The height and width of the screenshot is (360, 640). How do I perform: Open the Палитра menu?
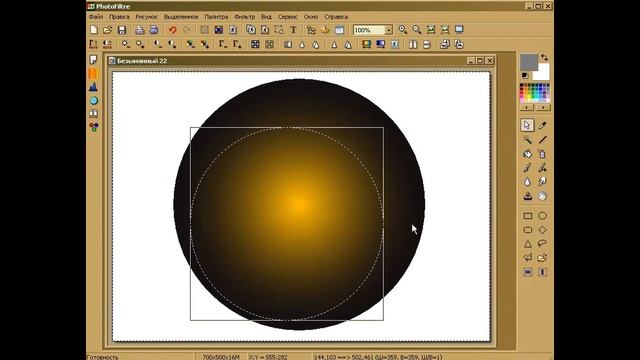point(216,17)
